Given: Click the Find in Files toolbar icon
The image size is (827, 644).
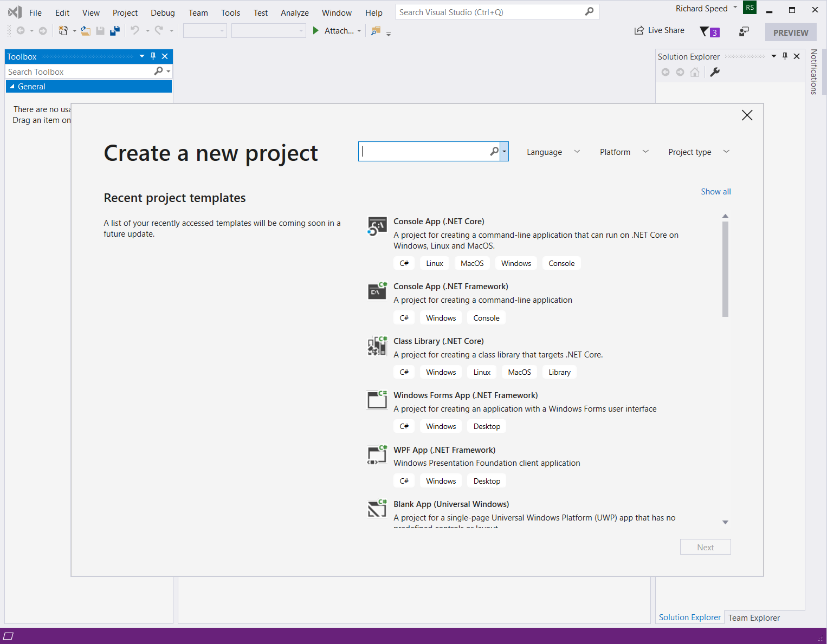Looking at the screenshot, I should click(376, 31).
